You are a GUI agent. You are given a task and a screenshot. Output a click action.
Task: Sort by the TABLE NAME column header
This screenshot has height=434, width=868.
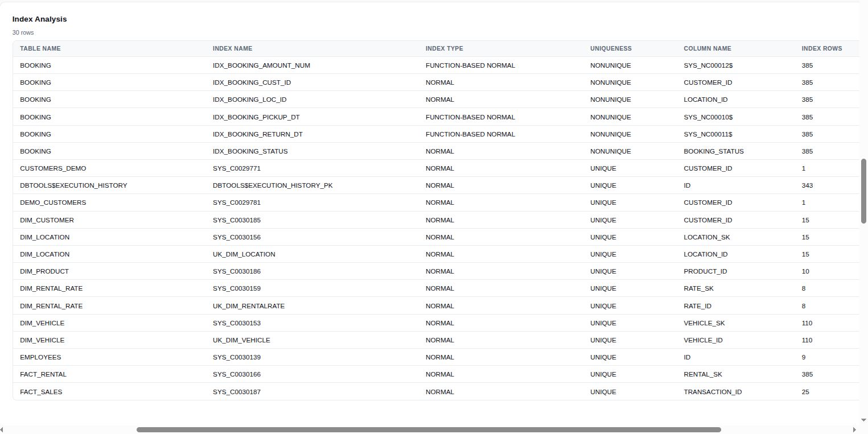coord(40,48)
